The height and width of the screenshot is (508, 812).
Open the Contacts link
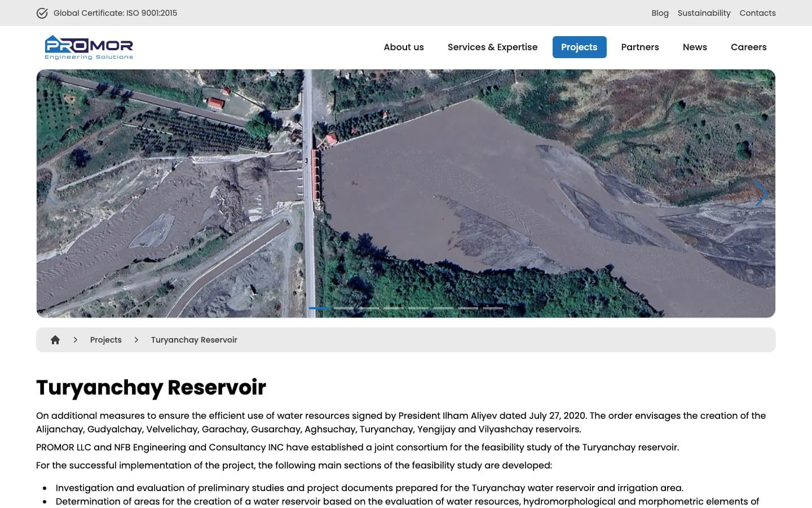(757, 13)
